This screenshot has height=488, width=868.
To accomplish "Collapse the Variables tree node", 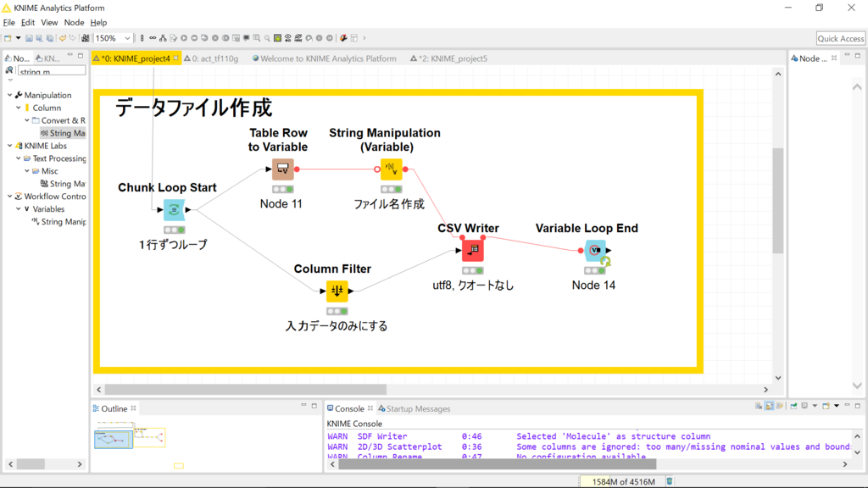I will coord(19,209).
